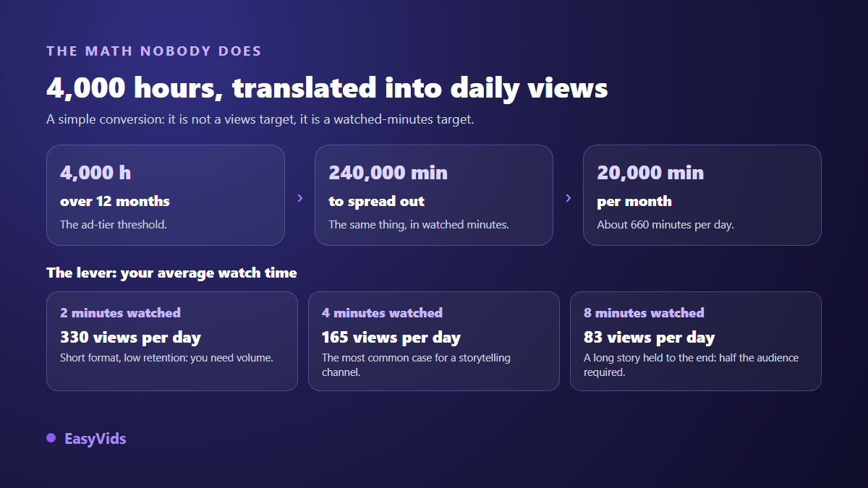This screenshot has height=488, width=868.
Task: Click 'The same thing, in watched minutes.'
Action: pos(419,224)
